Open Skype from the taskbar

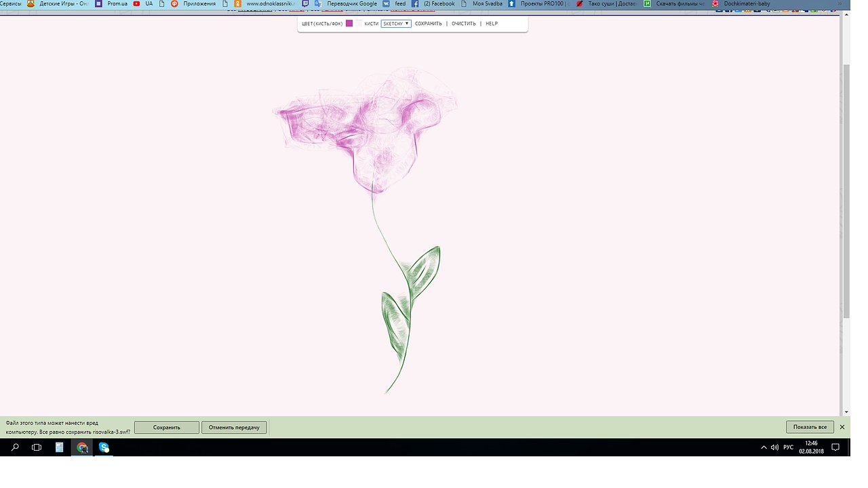(x=104, y=447)
